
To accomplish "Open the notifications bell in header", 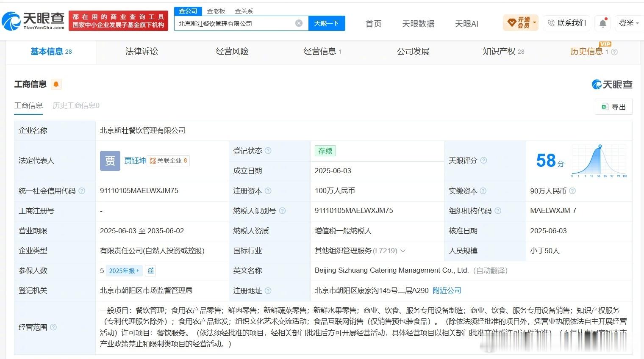I will (x=603, y=23).
